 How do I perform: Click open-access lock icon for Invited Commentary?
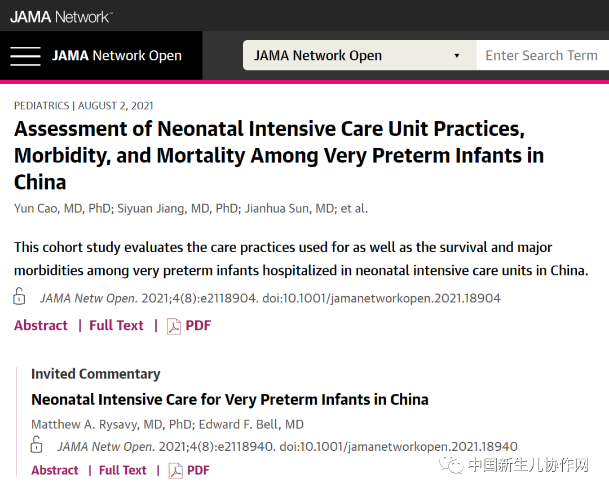click(37, 445)
